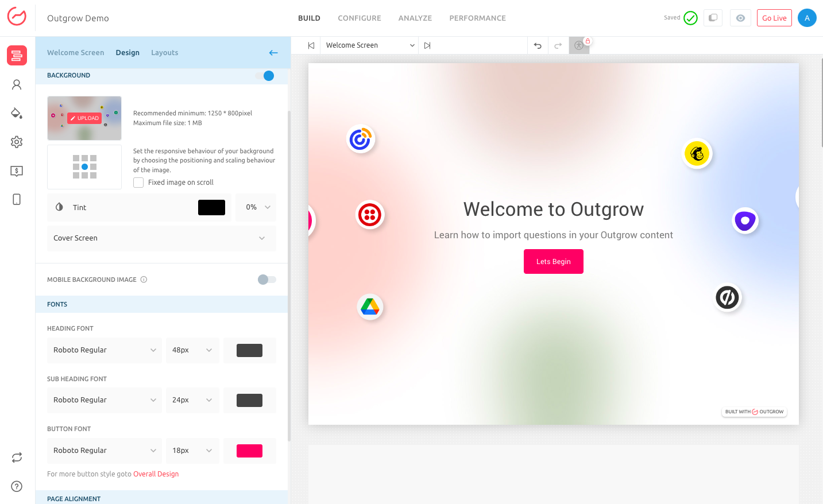
Task: Open the Overall Design link
Action: coord(156,474)
